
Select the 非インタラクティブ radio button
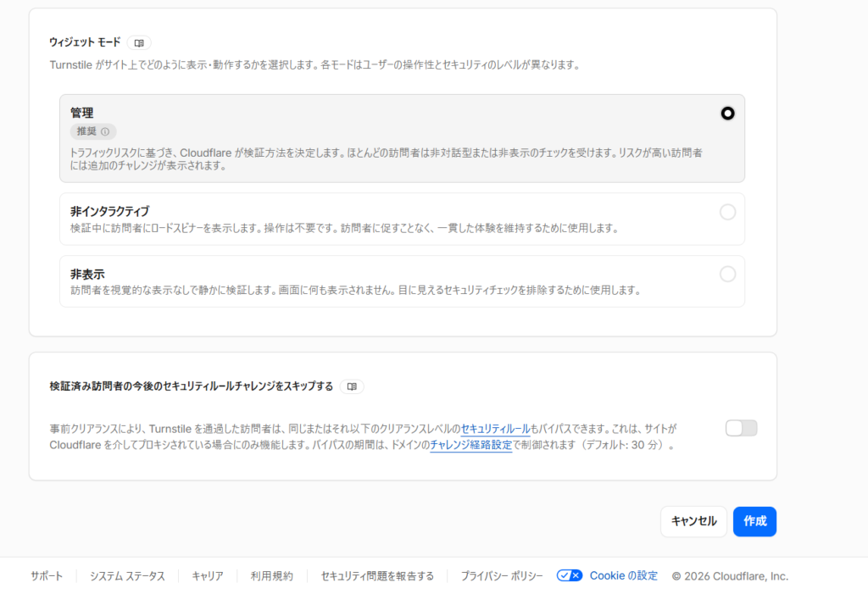tap(727, 212)
